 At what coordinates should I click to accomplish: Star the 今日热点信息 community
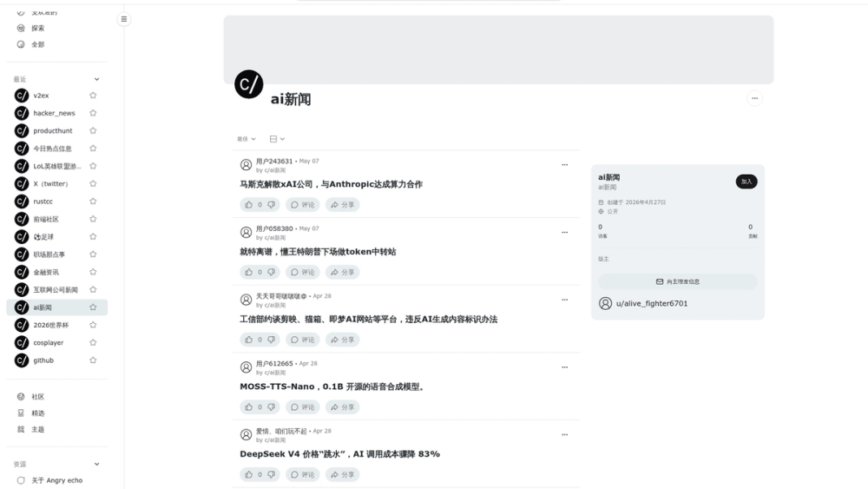[93, 149]
